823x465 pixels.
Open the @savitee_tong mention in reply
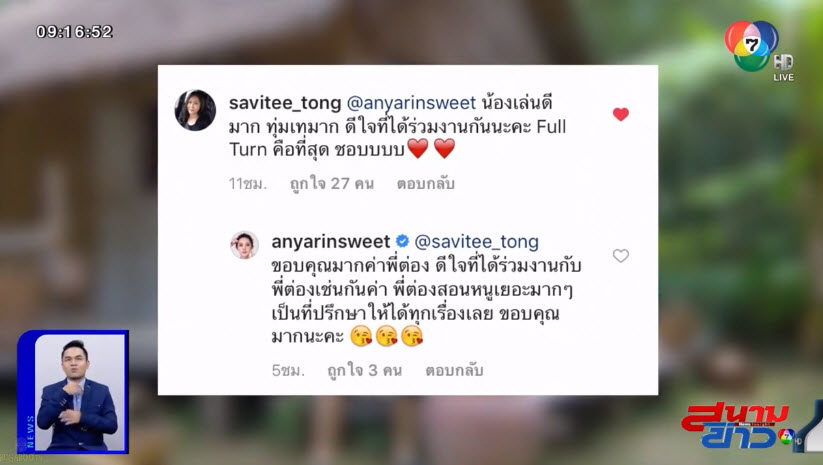[477, 241]
